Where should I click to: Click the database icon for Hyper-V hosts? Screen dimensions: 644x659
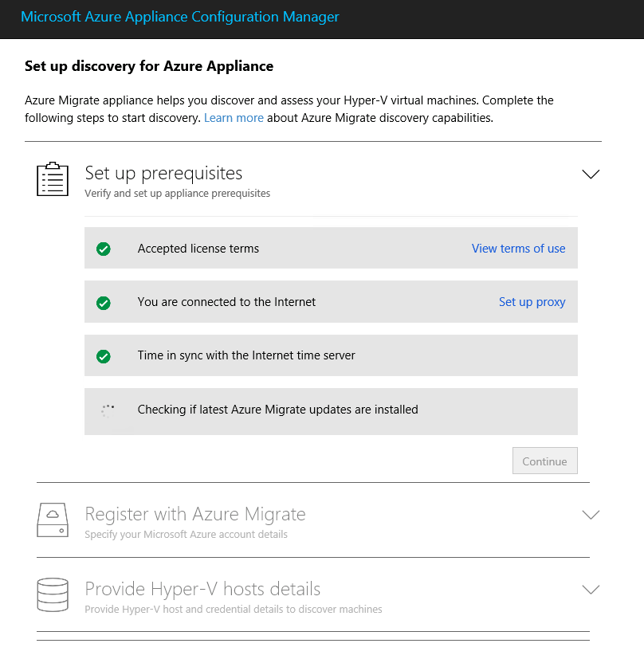click(53, 594)
